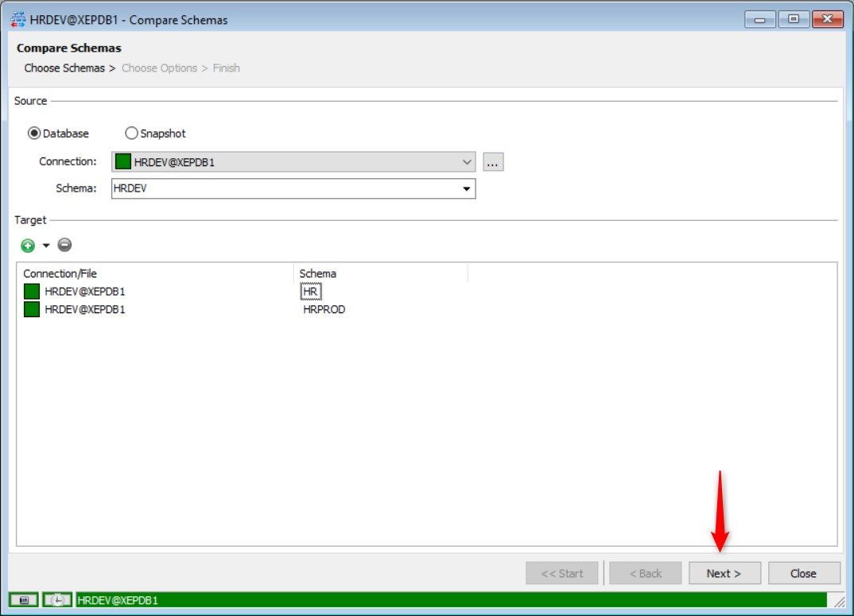Click HRDEV@XEPDB1 in the status bar
The image size is (854, 616).
coord(118,600)
